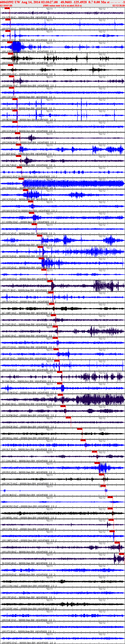Click the coordinates 48.9603 -125.4928 in header
Image resolution: width=125 pixels, height=644 pixels.
pyautogui.click(x=73, y=2)
